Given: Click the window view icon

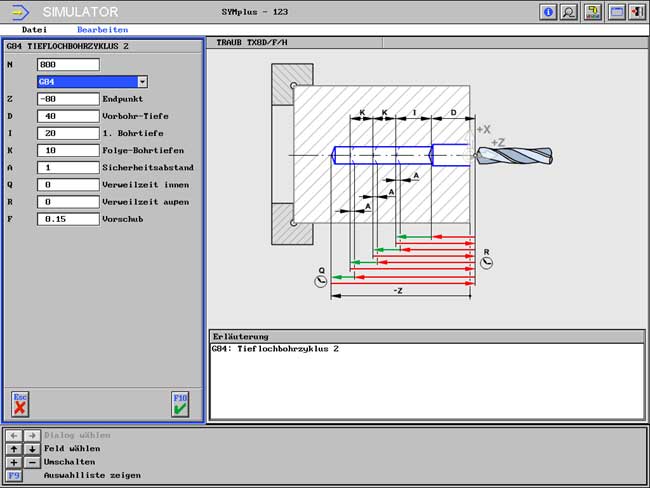Looking at the screenshot, I should pyautogui.click(x=616, y=12).
